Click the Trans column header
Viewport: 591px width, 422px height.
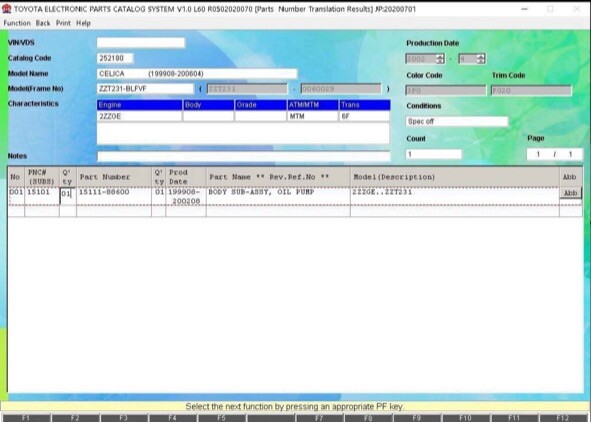click(x=364, y=105)
